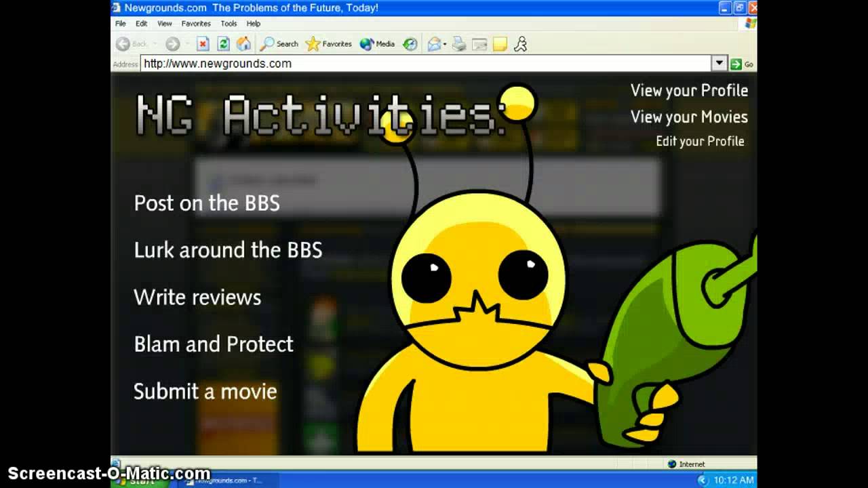Image resolution: width=868 pixels, height=488 pixels.
Task: Choose Write reviews activity
Action: tap(197, 298)
